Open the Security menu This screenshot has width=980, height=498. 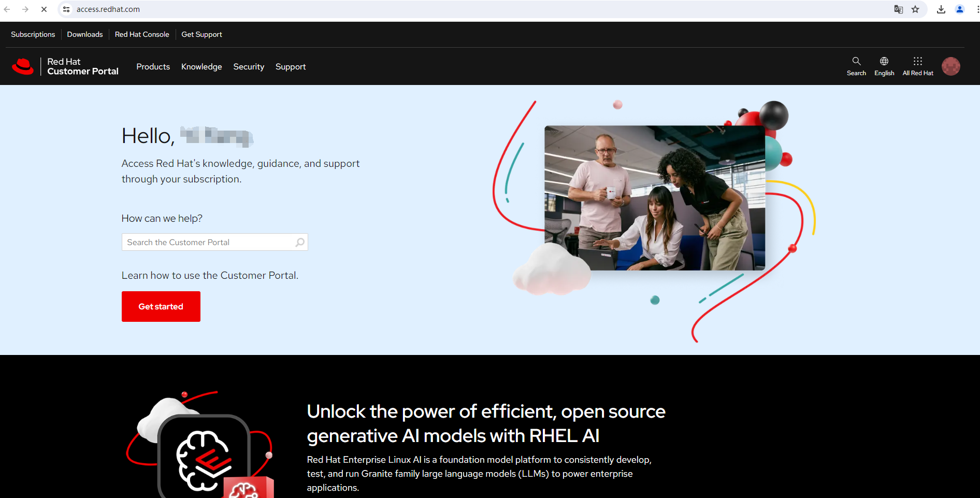249,67
